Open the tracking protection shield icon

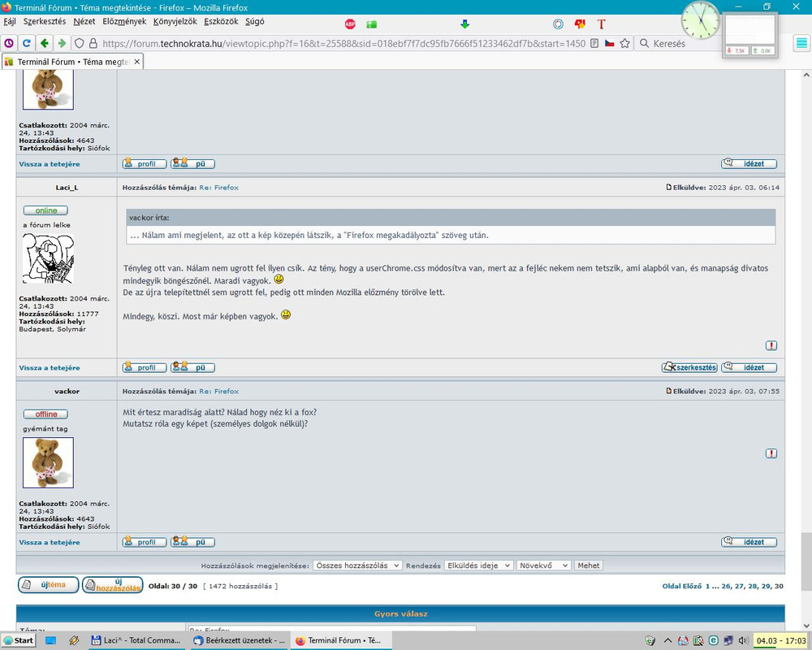79,43
